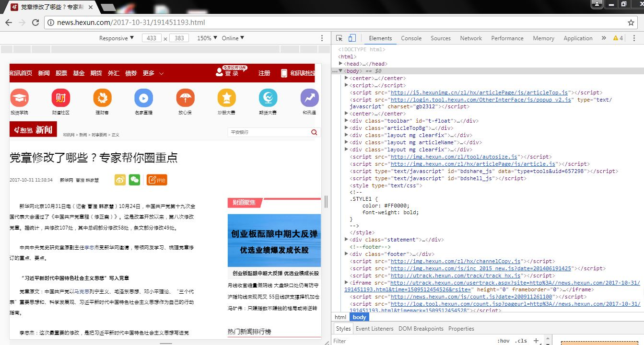
Task: Toggle the device toolbar icon
Action: tap(352, 38)
